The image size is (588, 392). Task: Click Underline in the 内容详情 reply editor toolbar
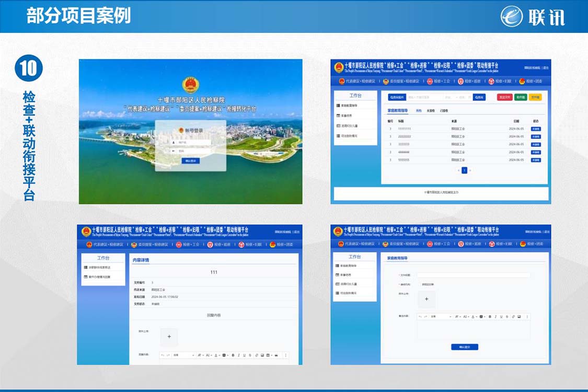coord(244,355)
